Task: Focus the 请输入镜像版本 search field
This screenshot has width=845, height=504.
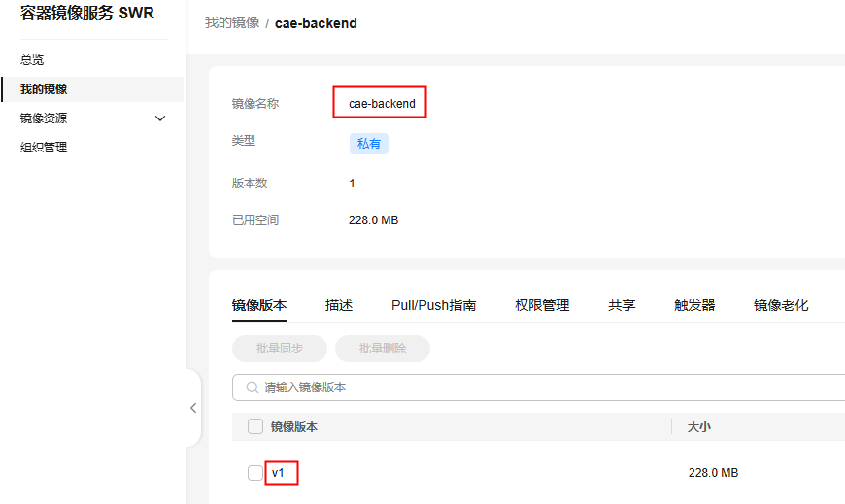Action: pyautogui.click(x=539, y=387)
